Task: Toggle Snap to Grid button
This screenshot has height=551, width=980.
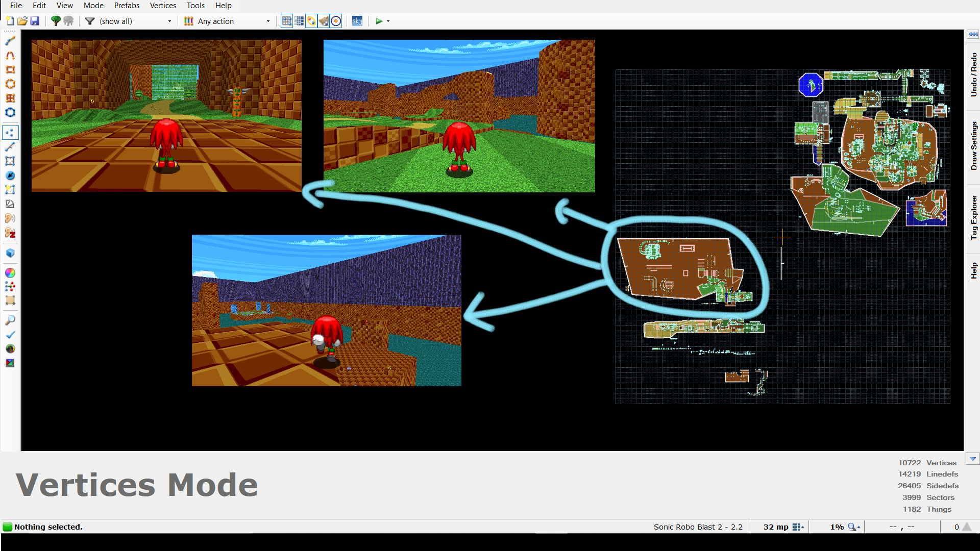Action: click(x=287, y=21)
